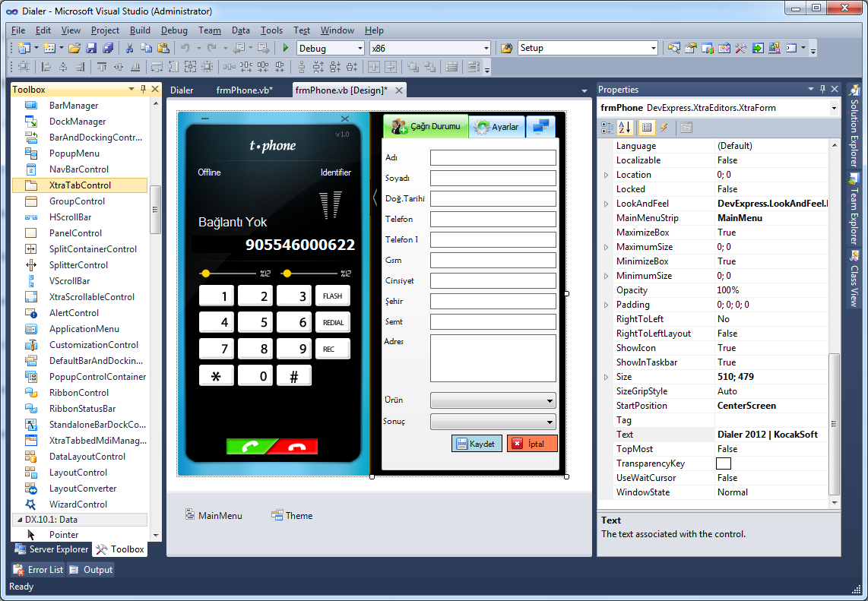Click the Save All toolbar icon
The height and width of the screenshot is (601, 868).
[107, 48]
